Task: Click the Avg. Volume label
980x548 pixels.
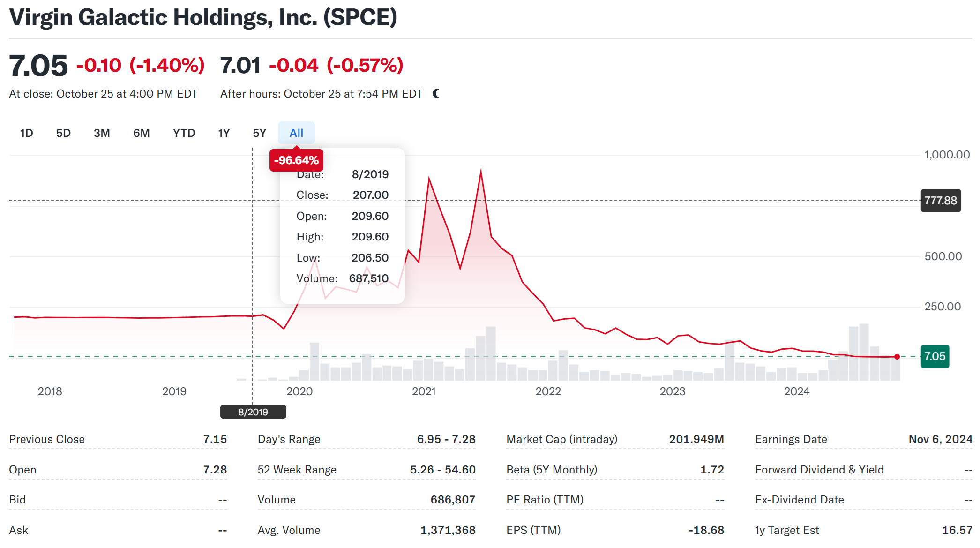Action: 289,530
